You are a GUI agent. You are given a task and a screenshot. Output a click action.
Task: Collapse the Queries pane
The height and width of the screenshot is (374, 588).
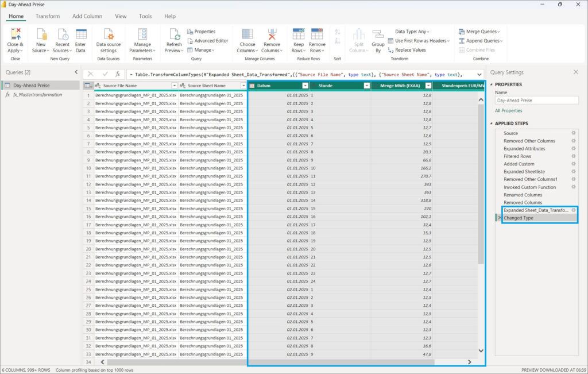pos(76,72)
